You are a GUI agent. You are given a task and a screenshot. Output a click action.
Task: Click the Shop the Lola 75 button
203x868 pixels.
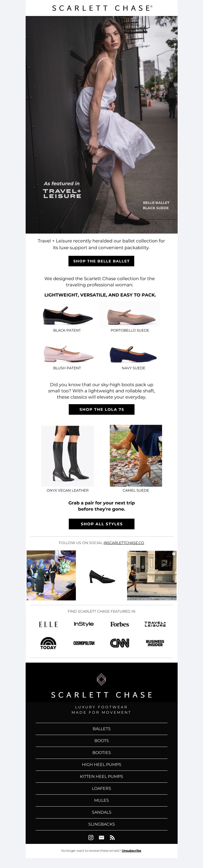(101, 410)
